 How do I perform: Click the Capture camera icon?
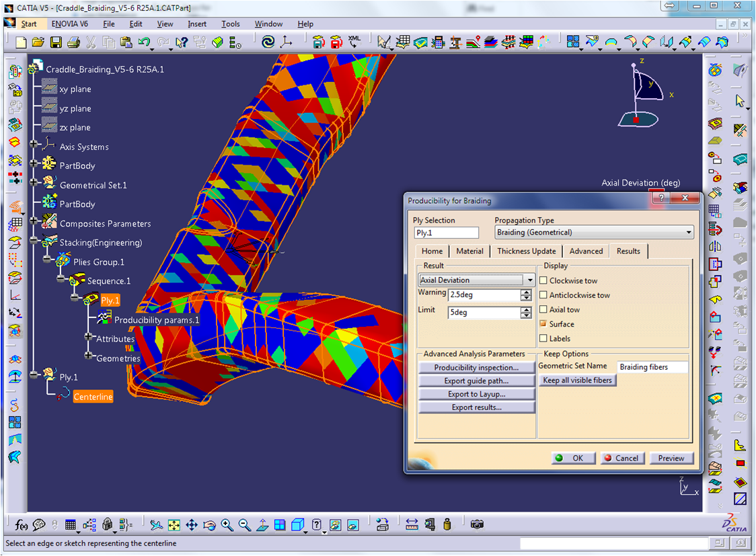(477, 524)
